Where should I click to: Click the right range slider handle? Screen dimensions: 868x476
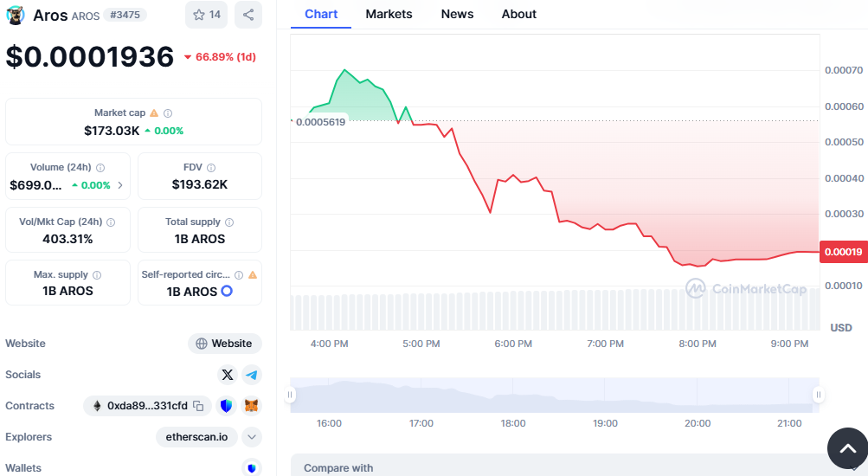click(x=818, y=395)
